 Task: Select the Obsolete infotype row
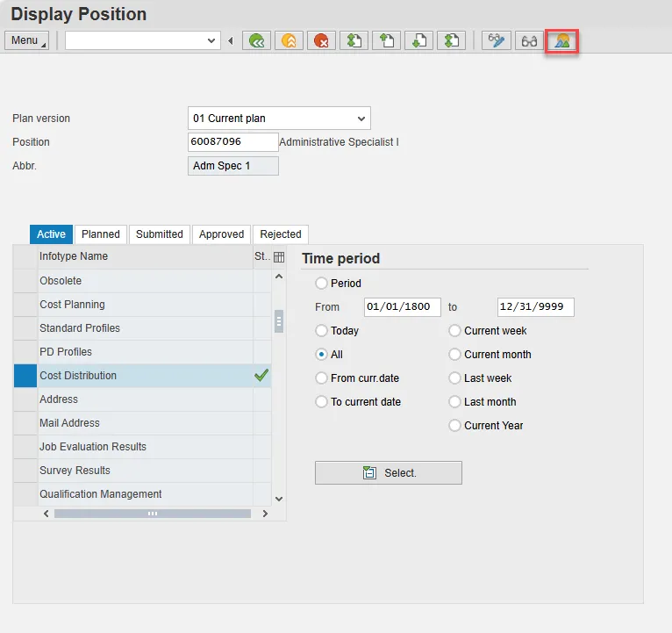point(145,281)
